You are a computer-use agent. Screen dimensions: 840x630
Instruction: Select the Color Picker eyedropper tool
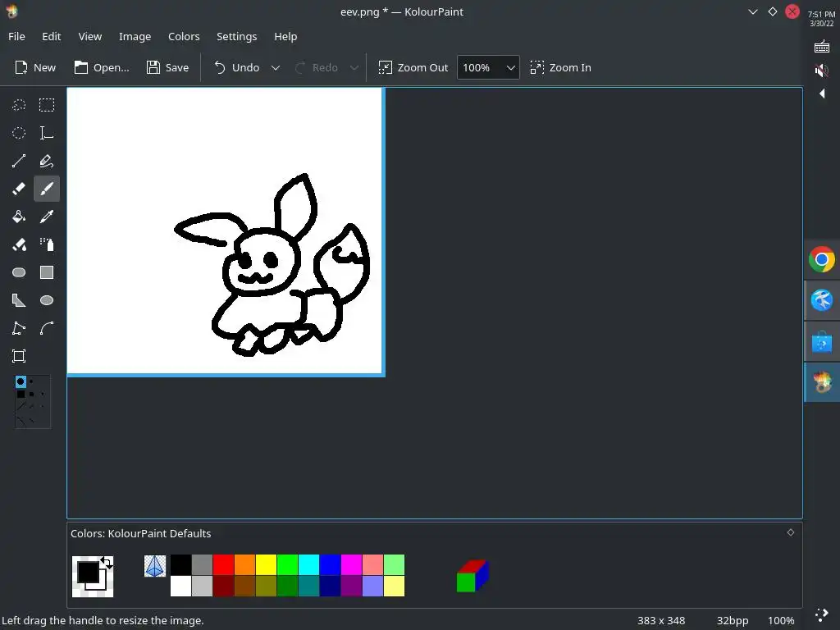(47, 217)
